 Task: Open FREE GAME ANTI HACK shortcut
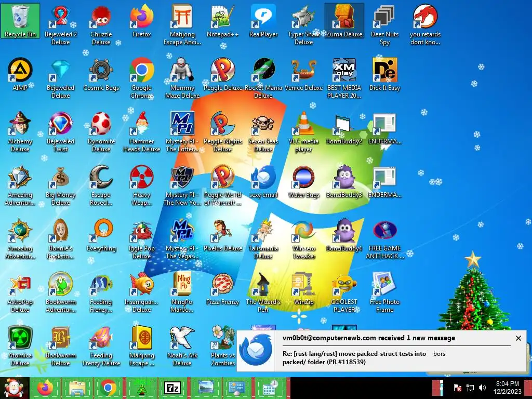384,239
